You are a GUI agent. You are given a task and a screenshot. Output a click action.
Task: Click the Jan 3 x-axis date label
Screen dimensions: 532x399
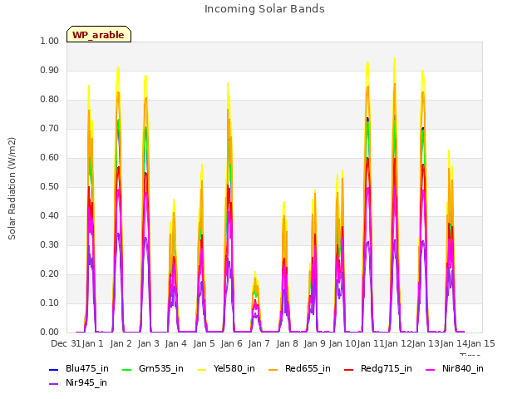pos(149,343)
